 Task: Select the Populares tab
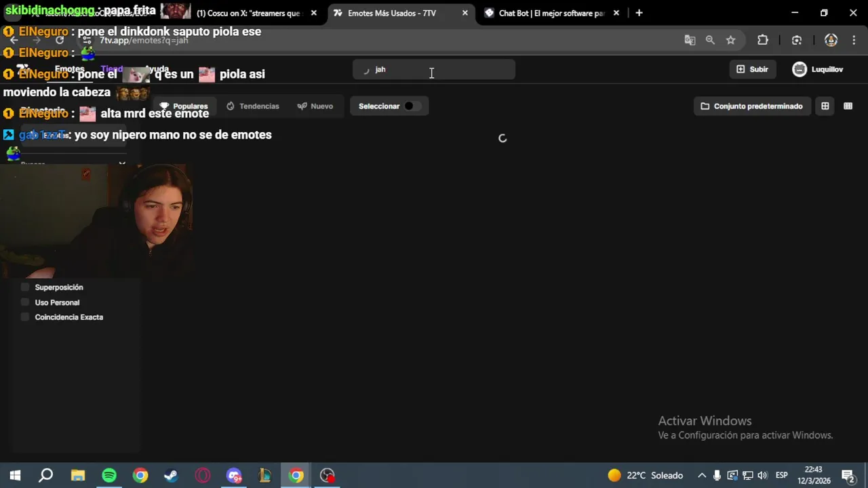click(184, 106)
